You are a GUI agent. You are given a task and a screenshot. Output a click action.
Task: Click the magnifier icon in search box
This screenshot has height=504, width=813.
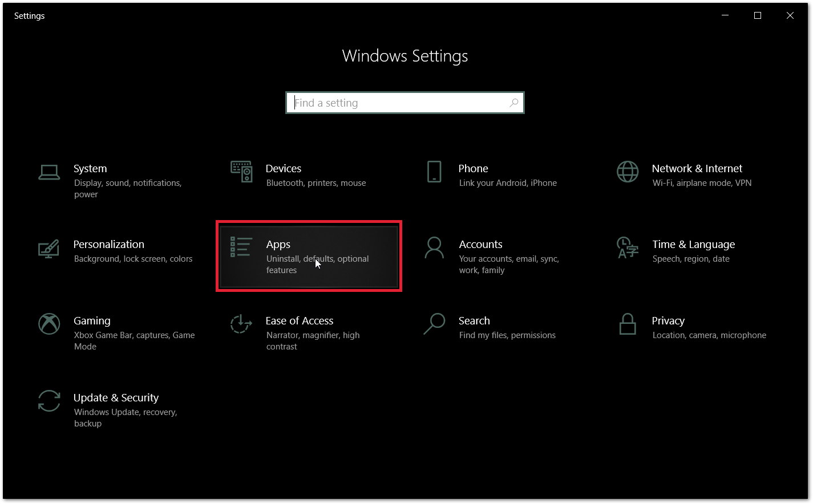(x=514, y=103)
